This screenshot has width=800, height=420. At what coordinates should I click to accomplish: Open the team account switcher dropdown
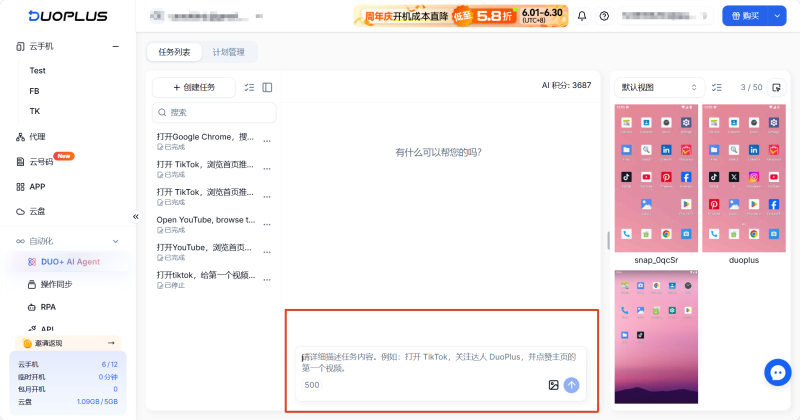point(207,16)
